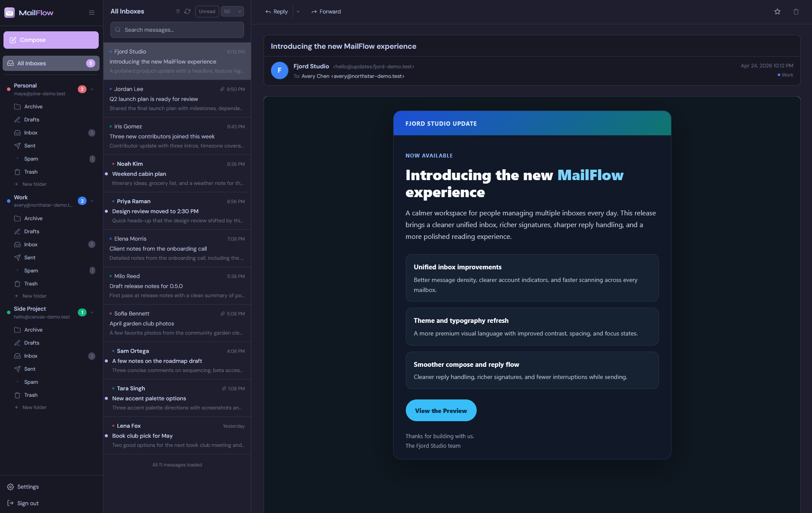Add New folder under Work account
The width and height of the screenshot is (812, 513).
31,296
